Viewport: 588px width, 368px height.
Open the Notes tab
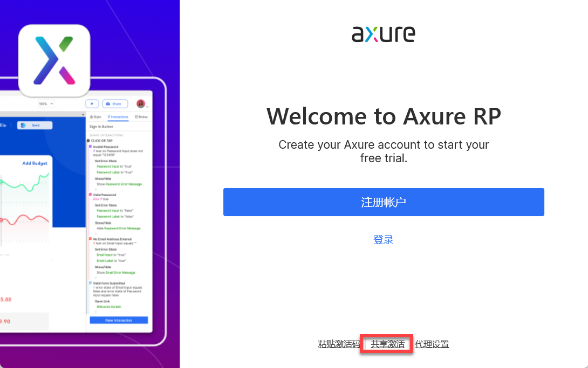point(141,116)
